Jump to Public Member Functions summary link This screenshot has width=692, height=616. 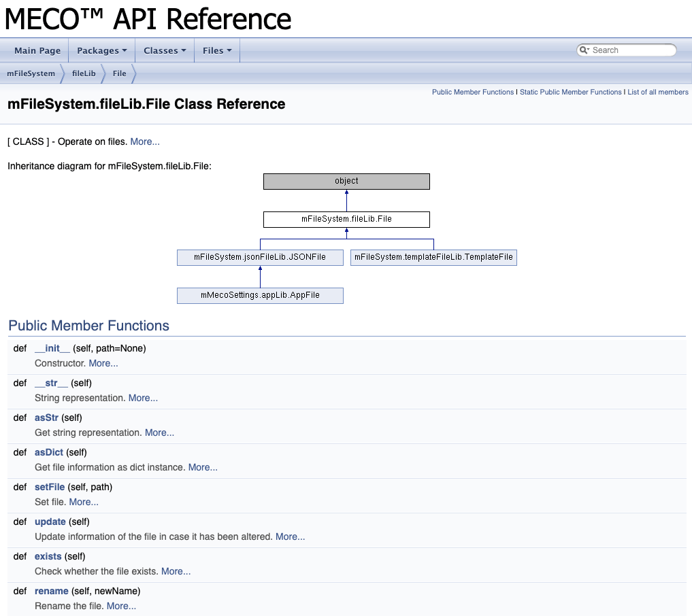tap(473, 92)
